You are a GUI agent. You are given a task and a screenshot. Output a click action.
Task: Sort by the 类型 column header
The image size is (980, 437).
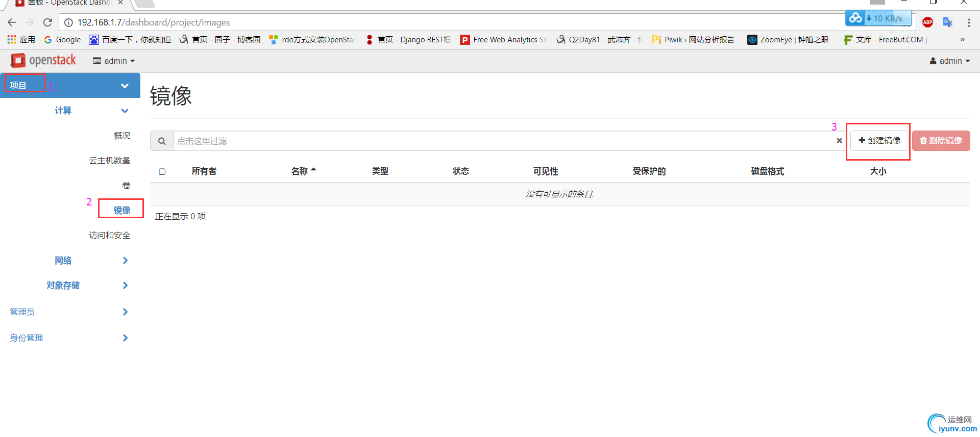click(380, 171)
